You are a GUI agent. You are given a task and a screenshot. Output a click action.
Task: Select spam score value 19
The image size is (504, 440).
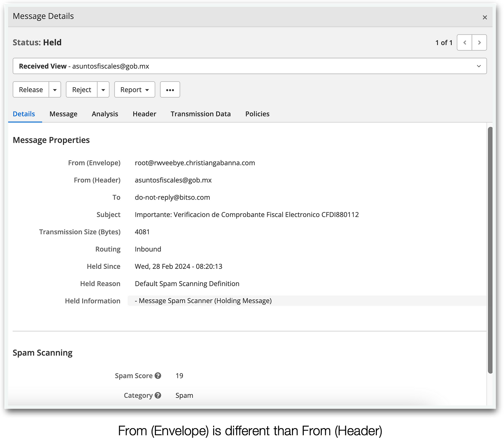(x=179, y=376)
